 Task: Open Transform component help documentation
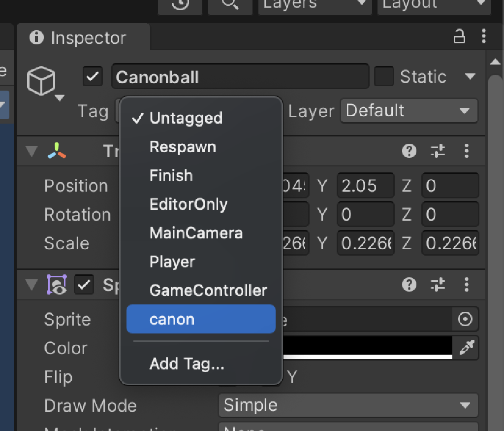tap(409, 151)
